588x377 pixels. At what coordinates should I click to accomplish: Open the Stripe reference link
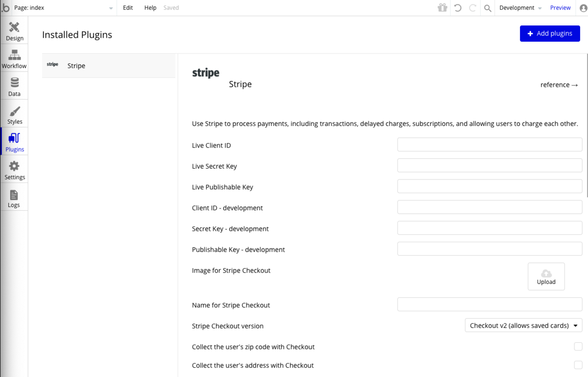point(559,85)
